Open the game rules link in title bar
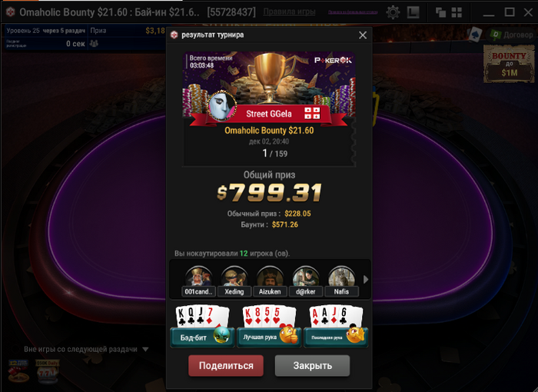This screenshot has width=538, height=392. [x=289, y=12]
